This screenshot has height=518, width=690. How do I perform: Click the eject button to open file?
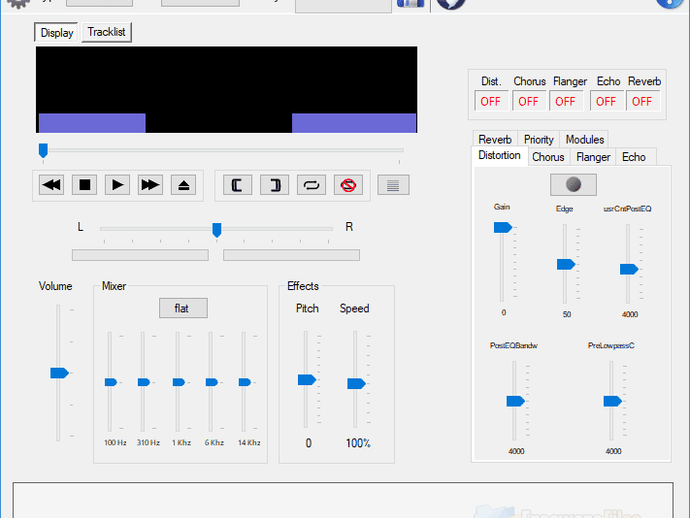pyautogui.click(x=184, y=185)
